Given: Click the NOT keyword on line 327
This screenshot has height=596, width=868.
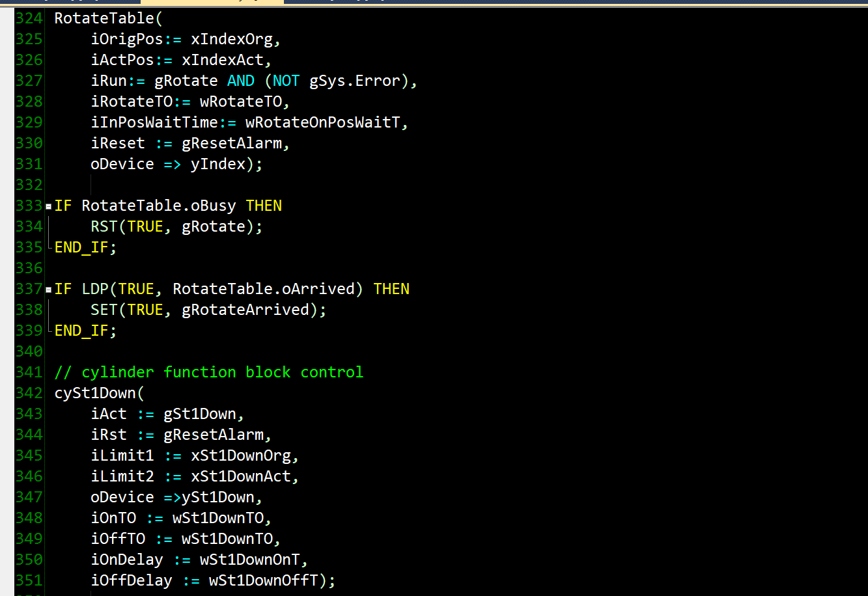Looking at the screenshot, I should coord(287,81).
